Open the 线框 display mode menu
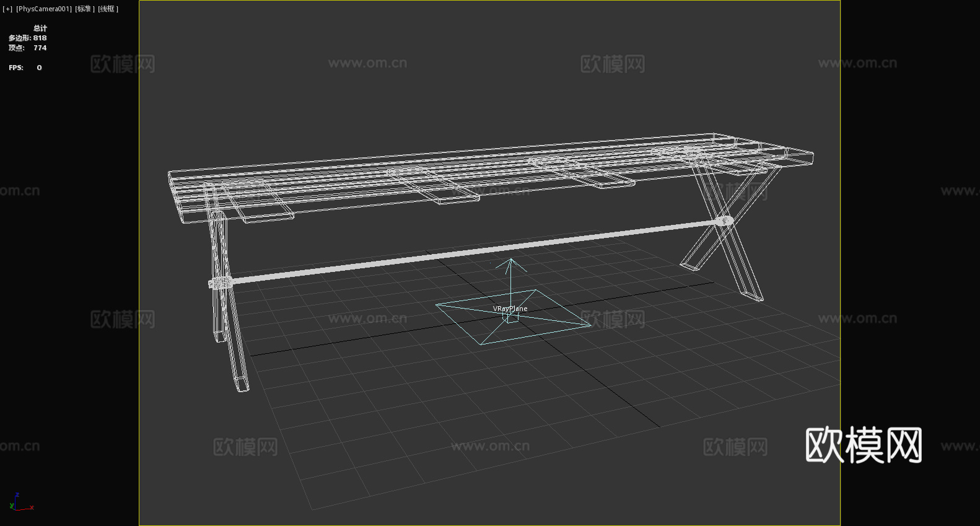The width and height of the screenshot is (980, 526). point(108,9)
